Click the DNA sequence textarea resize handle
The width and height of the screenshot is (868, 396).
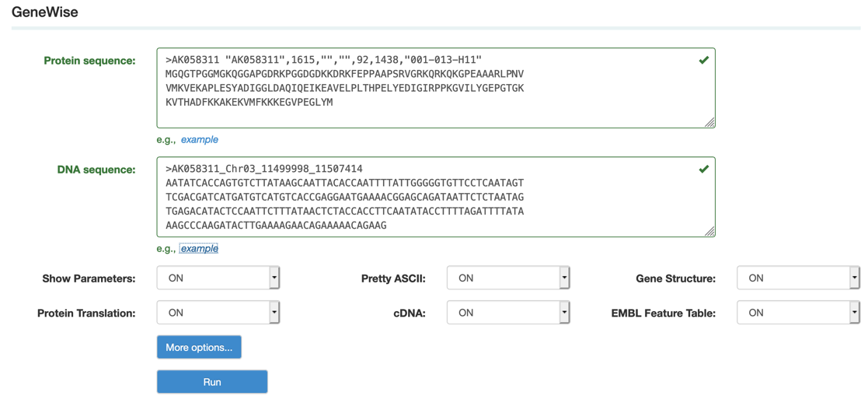pos(709,231)
